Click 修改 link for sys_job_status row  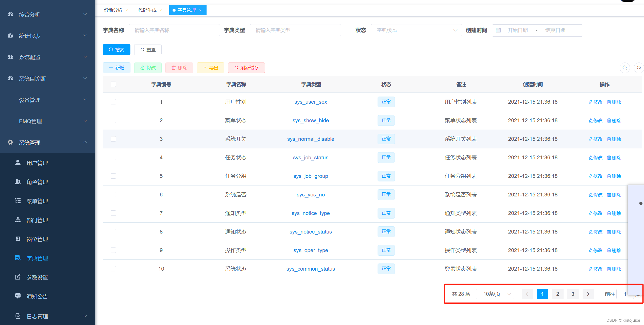pyautogui.click(x=595, y=158)
